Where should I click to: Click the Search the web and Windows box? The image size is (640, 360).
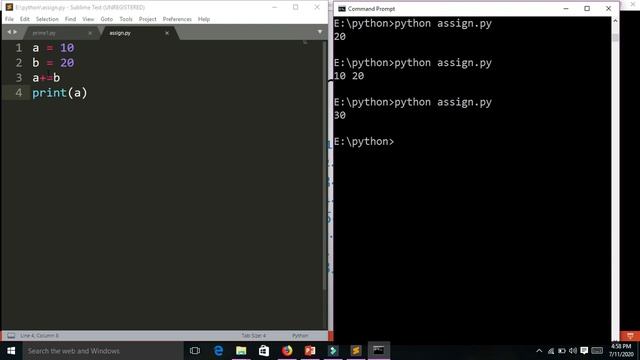coord(103,351)
